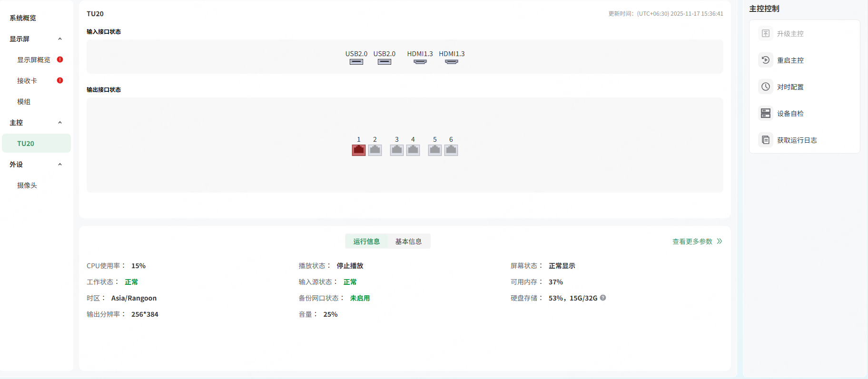Collapse the 主控 sidebar section

click(x=60, y=123)
